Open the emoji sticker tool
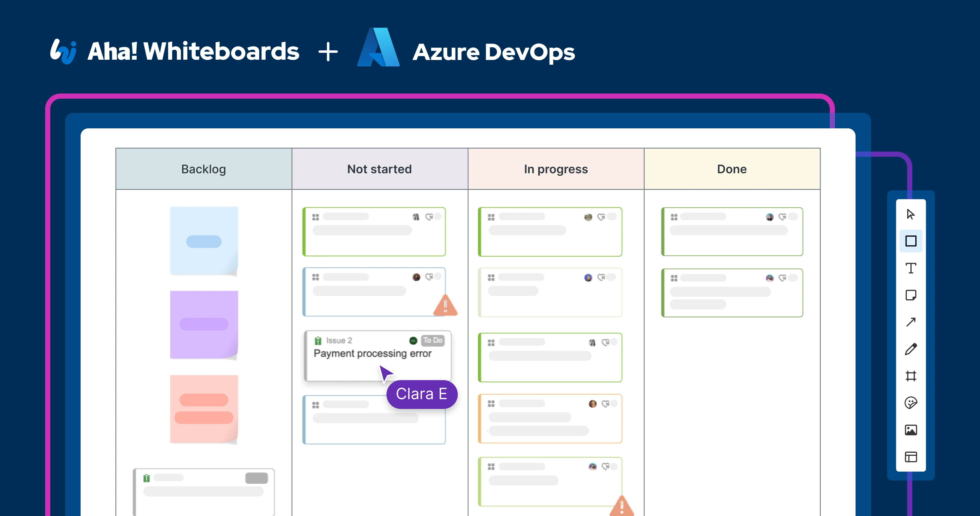Viewport: 980px width, 516px height. pos(910,403)
